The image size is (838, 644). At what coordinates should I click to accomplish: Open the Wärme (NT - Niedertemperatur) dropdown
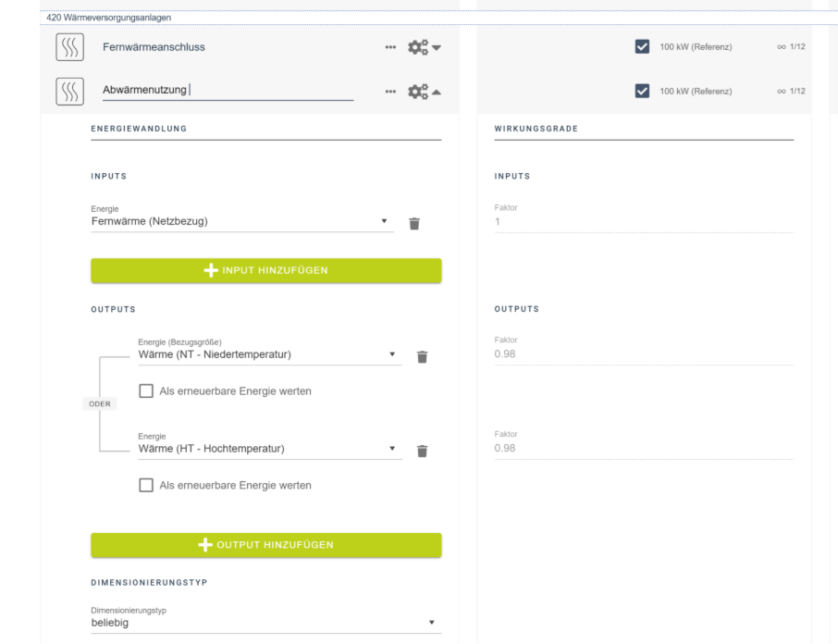(268, 354)
